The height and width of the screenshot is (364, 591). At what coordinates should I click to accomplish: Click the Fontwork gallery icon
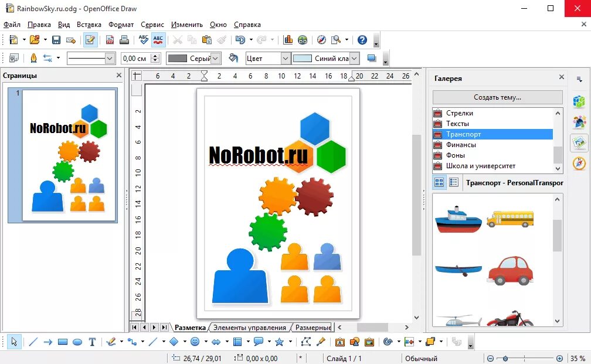[x=340, y=342]
